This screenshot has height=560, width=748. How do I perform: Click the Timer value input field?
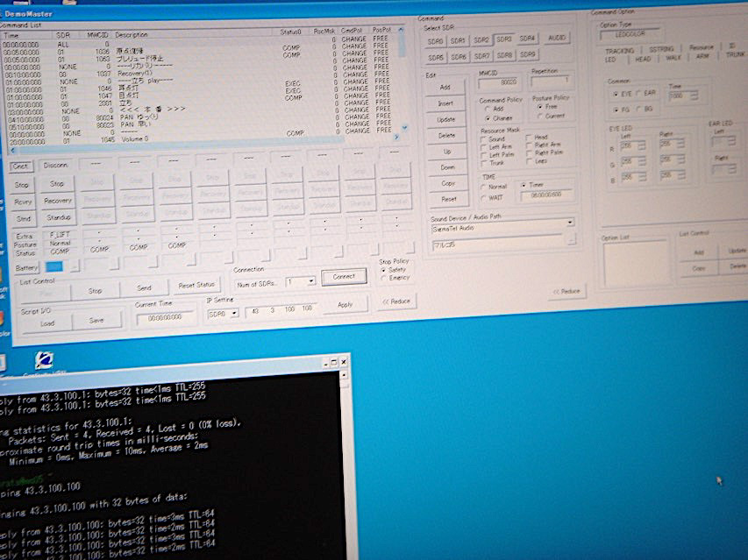click(545, 195)
